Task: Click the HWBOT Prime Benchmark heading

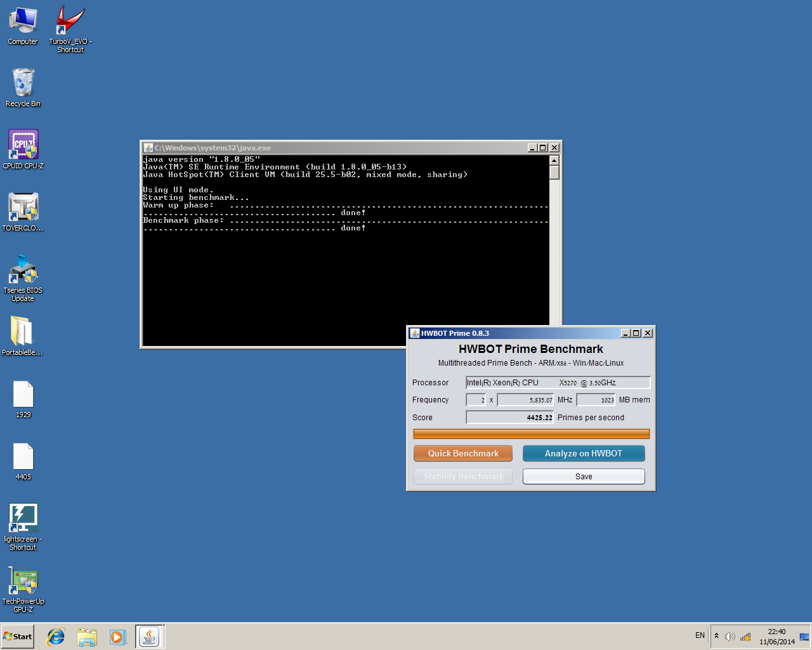Action: pyautogui.click(x=531, y=349)
